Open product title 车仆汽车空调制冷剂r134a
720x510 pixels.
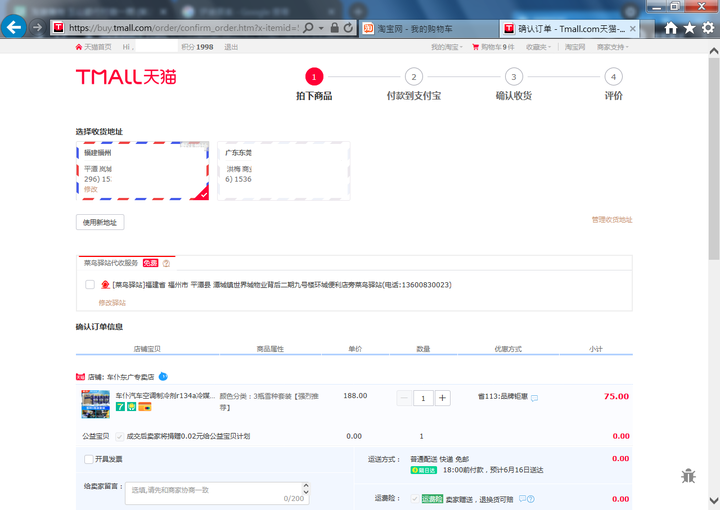coord(165,396)
